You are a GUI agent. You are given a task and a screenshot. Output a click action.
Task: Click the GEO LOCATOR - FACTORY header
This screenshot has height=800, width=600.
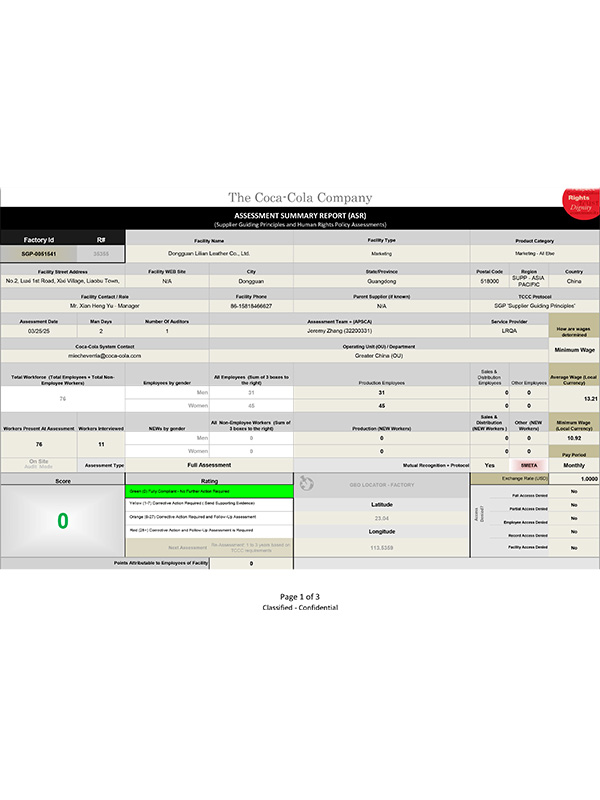click(x=382, y=485)
